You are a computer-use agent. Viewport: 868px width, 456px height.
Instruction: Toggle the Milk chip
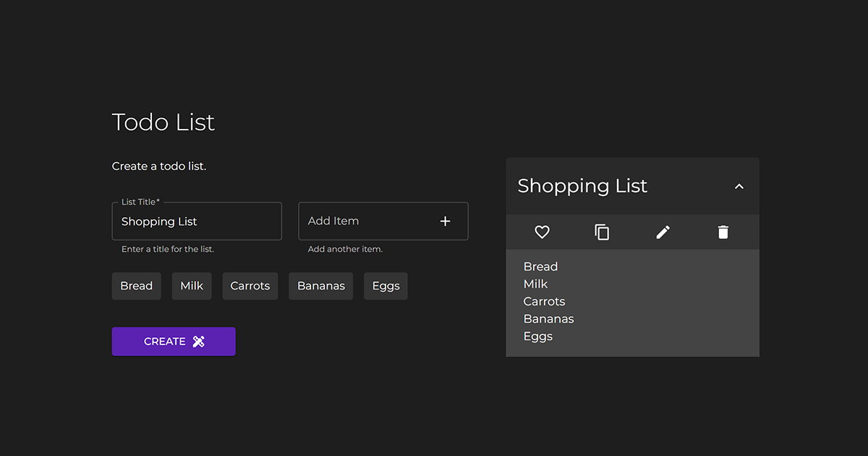[191, 285]
